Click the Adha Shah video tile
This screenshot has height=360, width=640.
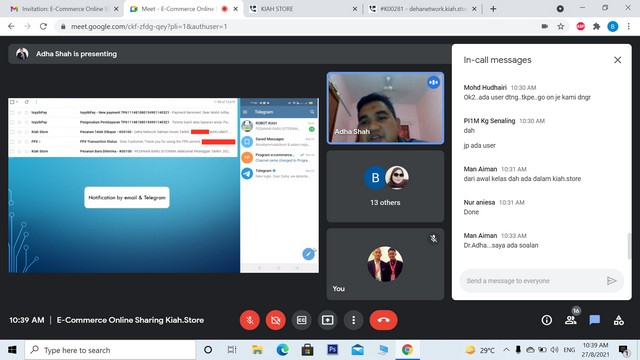385,108
